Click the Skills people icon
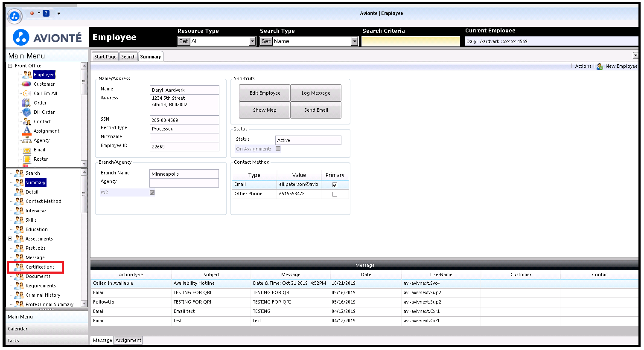 point(19,220)
